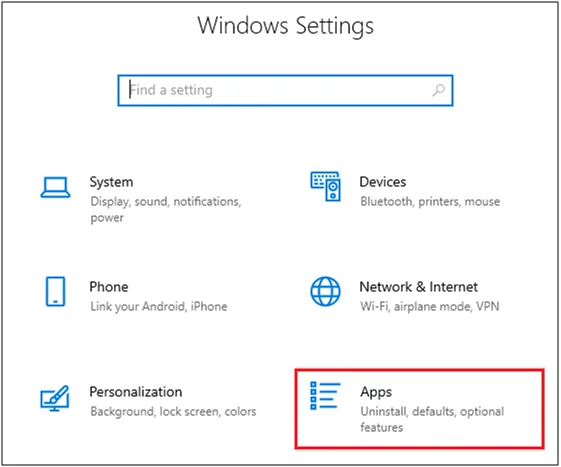This screenshot has width=561, height=467.
Task: Click 'Uninstall, defaults, optional features' text
Action: coord(432,419)
